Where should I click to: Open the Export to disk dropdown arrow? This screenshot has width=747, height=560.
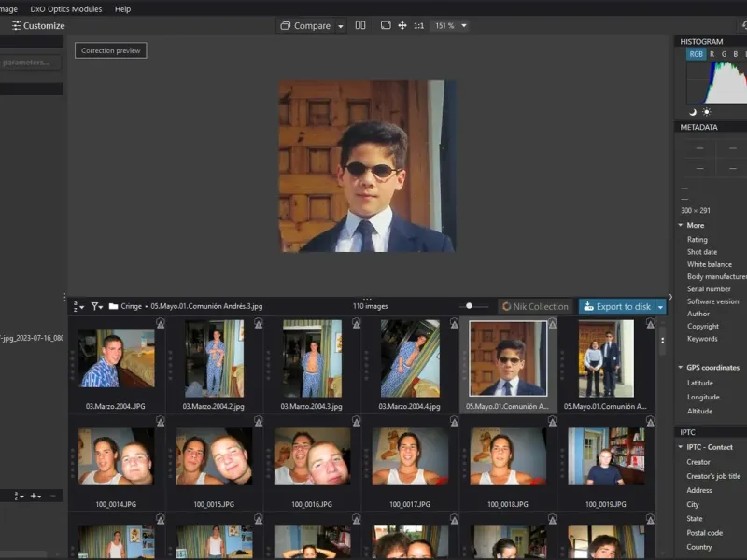pos(661,306)
